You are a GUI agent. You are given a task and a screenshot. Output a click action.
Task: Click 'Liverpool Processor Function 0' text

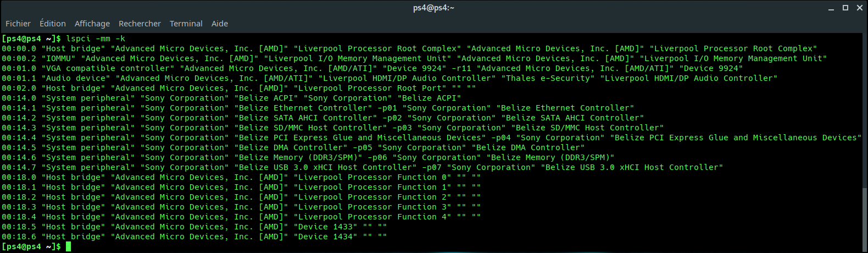372,177
